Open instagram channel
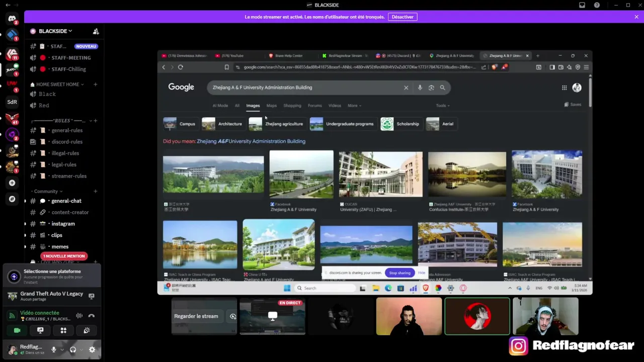The image size is (644, 362). pos(65,224)
